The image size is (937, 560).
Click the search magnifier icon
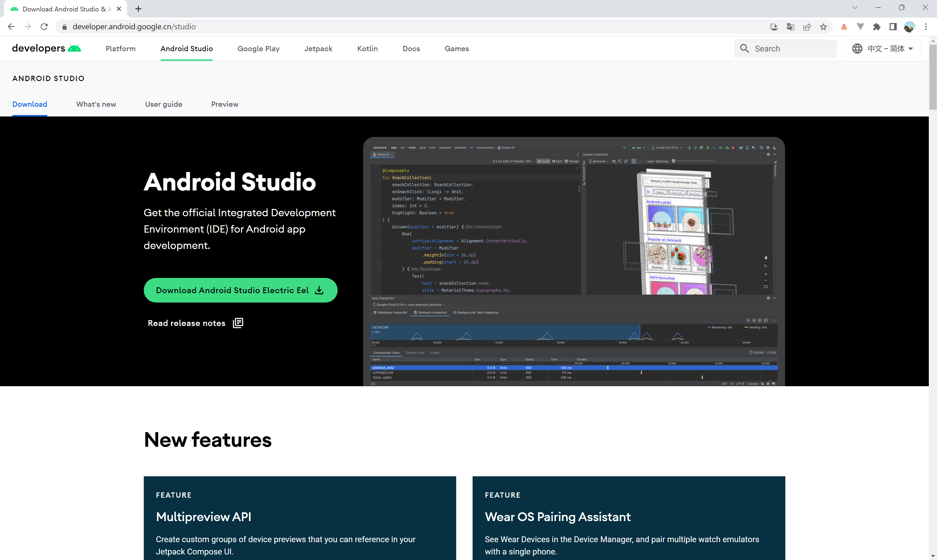tap(744, 48)
